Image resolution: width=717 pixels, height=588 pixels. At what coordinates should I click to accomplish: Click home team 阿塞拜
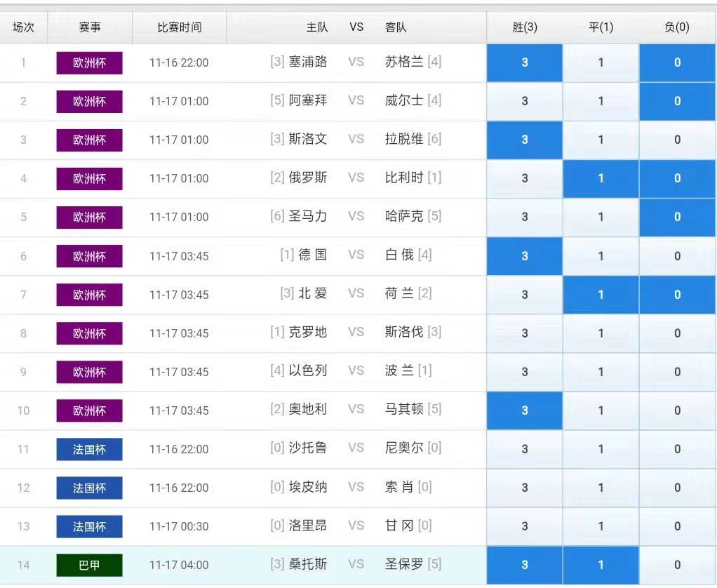pyautogui.click(x=308, y=100)
